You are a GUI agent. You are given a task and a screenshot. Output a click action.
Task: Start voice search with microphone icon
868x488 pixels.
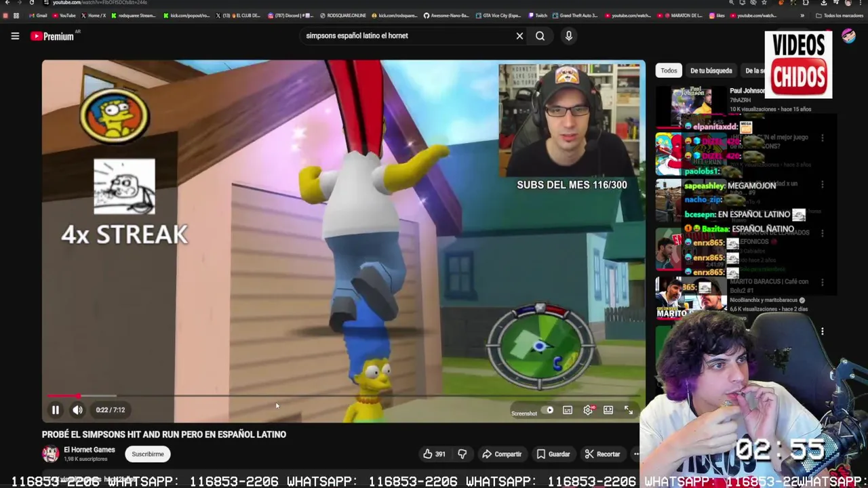tap(568, 36)
